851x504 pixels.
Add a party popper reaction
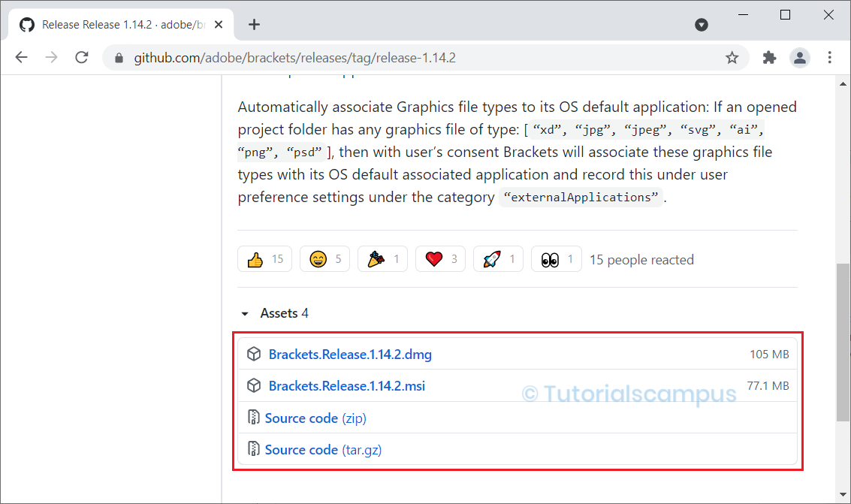click(x=382, y=259)
